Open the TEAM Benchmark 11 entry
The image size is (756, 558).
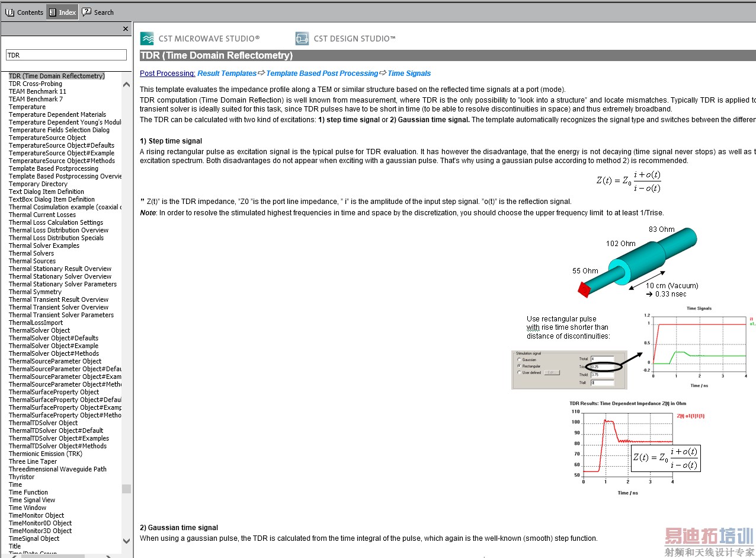[x=38, y=91]
